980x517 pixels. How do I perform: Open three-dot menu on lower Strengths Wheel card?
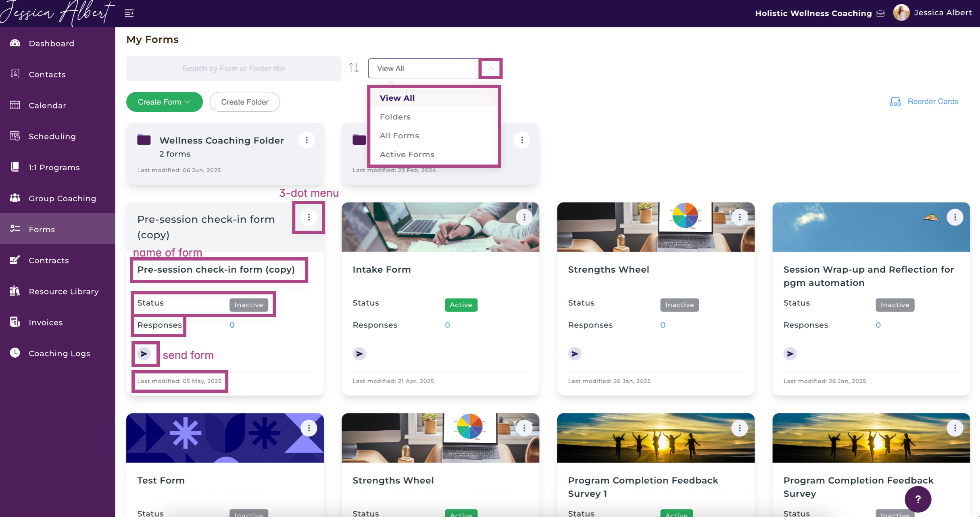click(x=524, y=428)
